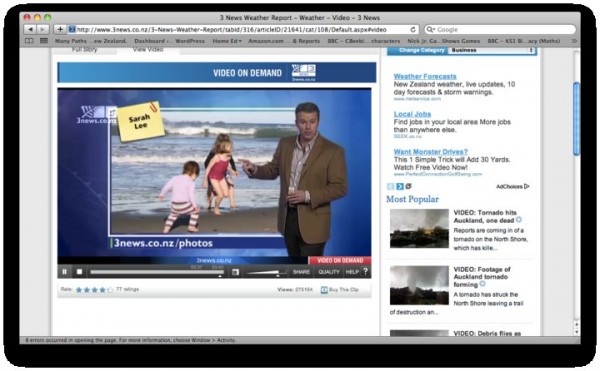Open 'VIDEO: Tornado hits Auckland' headline

click(485, 216)
